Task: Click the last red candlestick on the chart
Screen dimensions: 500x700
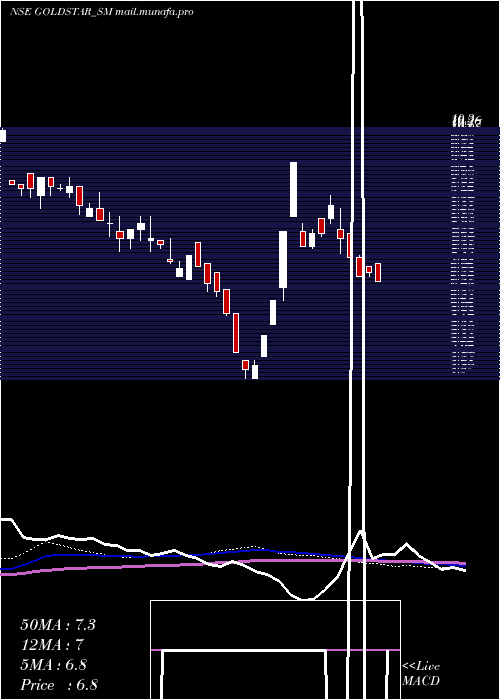Action: [x=378, y=272]
